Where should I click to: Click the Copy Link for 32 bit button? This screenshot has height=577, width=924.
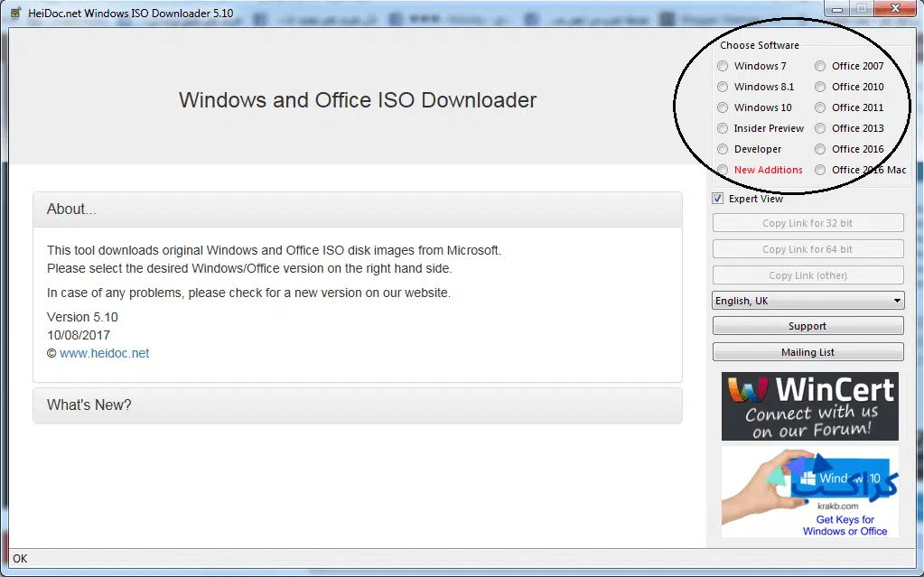pos(807,223)
